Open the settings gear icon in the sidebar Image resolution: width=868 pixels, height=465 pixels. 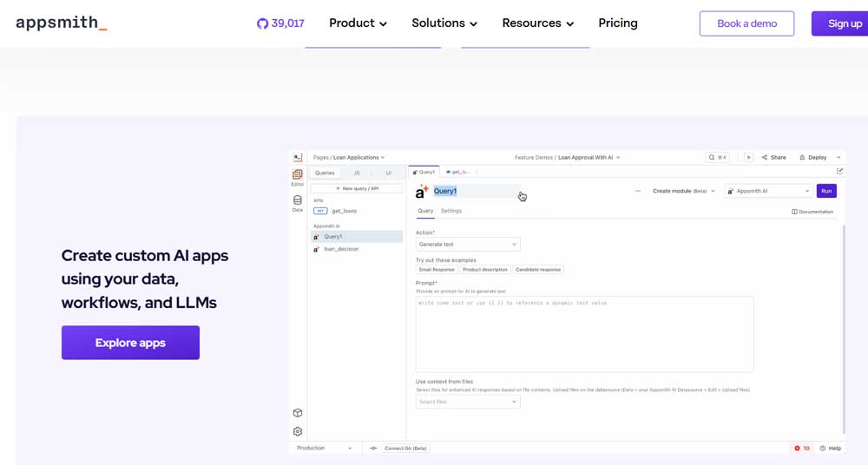click(298, 431)
